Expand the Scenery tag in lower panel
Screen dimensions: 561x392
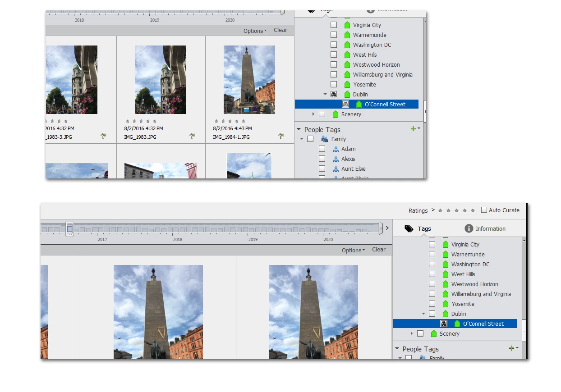[412, 333]
